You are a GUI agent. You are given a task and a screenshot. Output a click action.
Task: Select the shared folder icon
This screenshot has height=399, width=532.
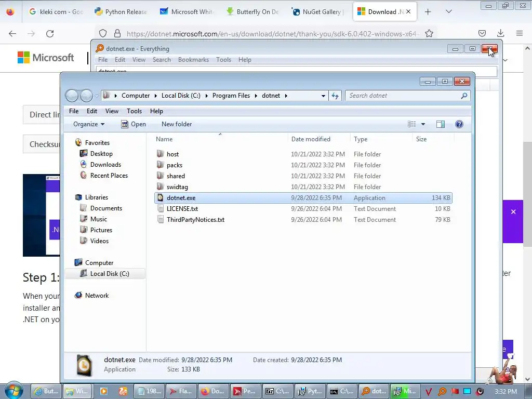(x=160, y=176)
